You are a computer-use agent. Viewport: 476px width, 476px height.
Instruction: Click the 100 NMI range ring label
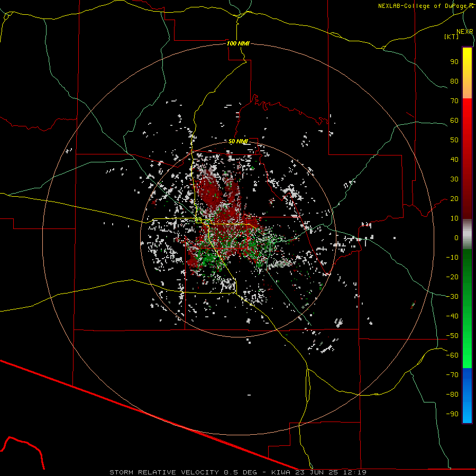tap(238, 43)
